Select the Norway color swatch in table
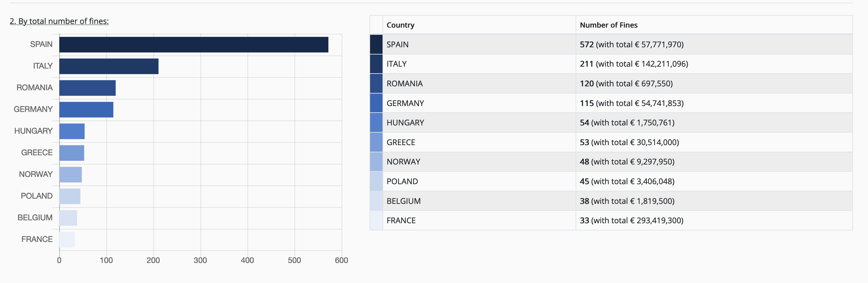The height and width of the screenshot is (283, 868). pos(376,162)
